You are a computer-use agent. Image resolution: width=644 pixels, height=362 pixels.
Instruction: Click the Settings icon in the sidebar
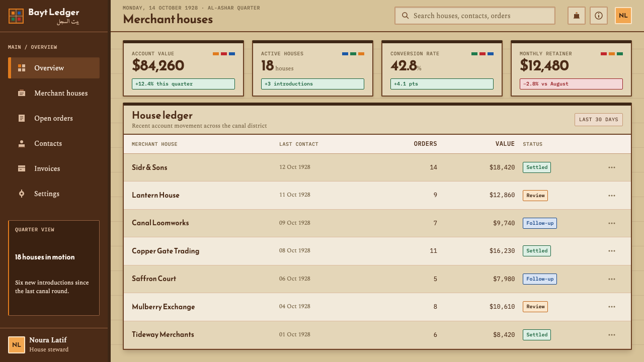point(22,194)
